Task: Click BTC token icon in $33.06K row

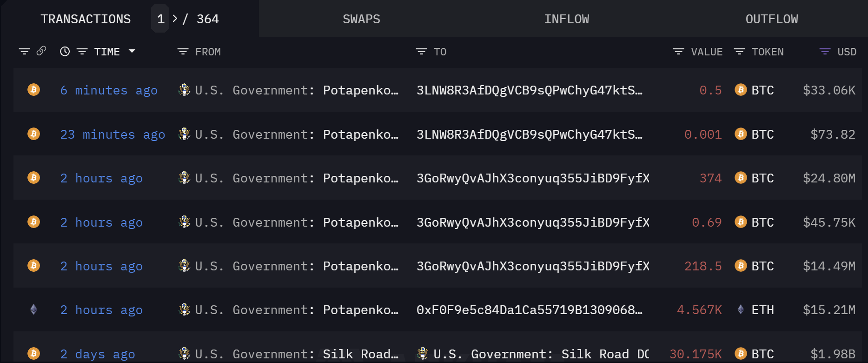Action: (741, 89)
